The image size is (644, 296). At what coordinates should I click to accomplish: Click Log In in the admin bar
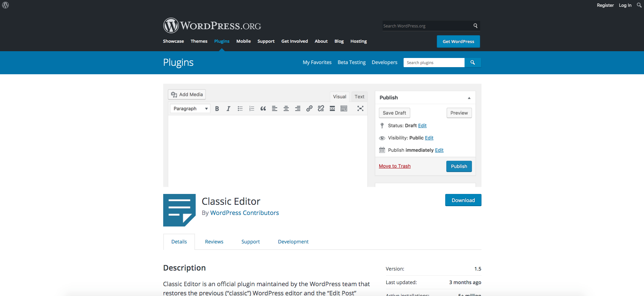pyautogui.click(x=625, y=5)
